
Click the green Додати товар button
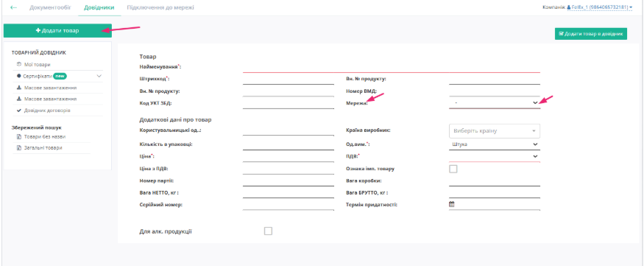(57, 30)
